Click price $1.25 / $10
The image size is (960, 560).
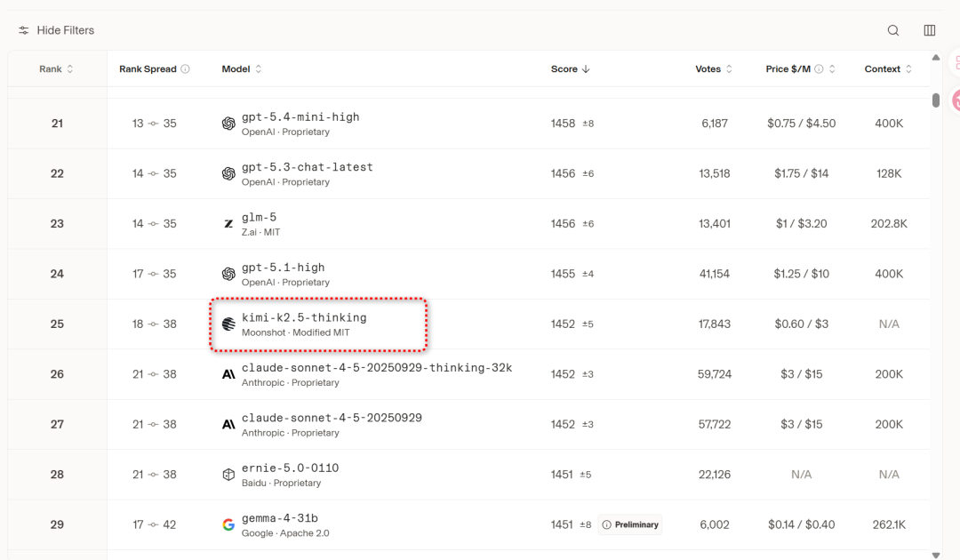coord(802,274)
